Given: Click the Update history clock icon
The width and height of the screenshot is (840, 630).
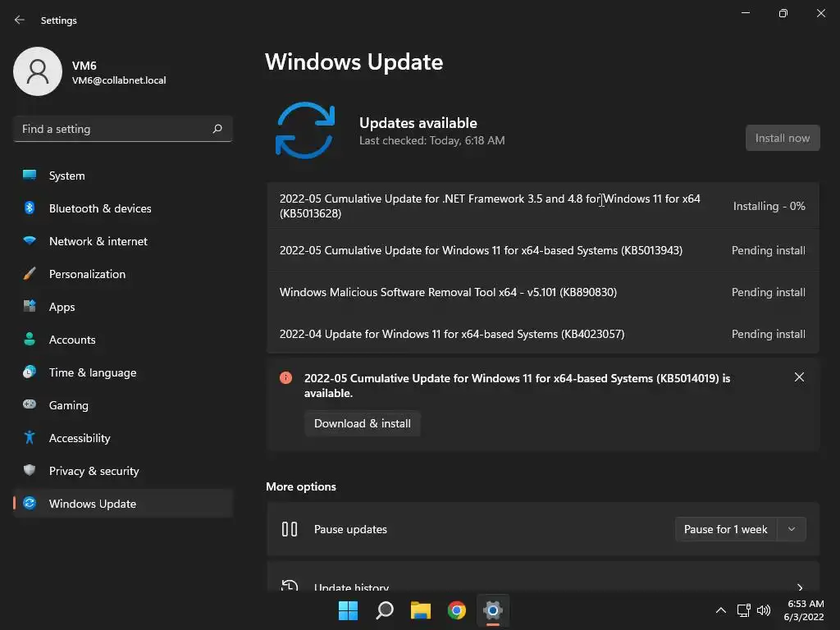Looking at the screenshot, I should point(290,586).
